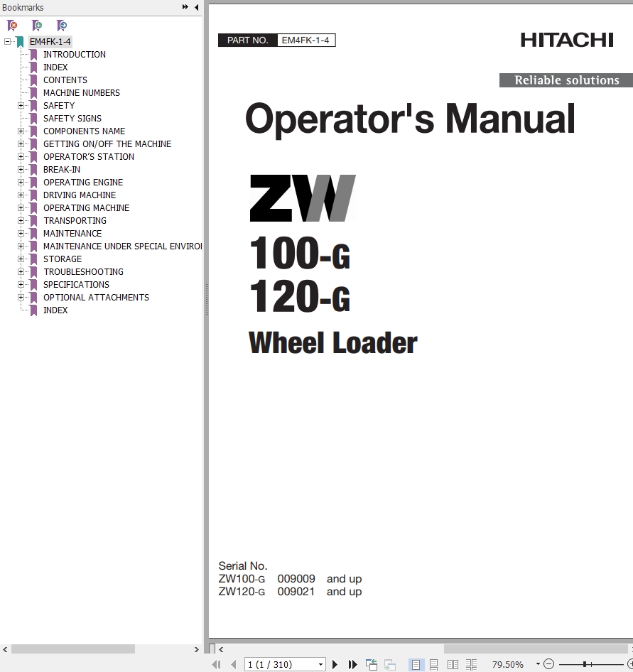Image resolution: width=633 pixels, height=672 pixels.
Task: Click the document horizontal scrollbar thumb
Action: pyautogui.click(x=536, y=649)
